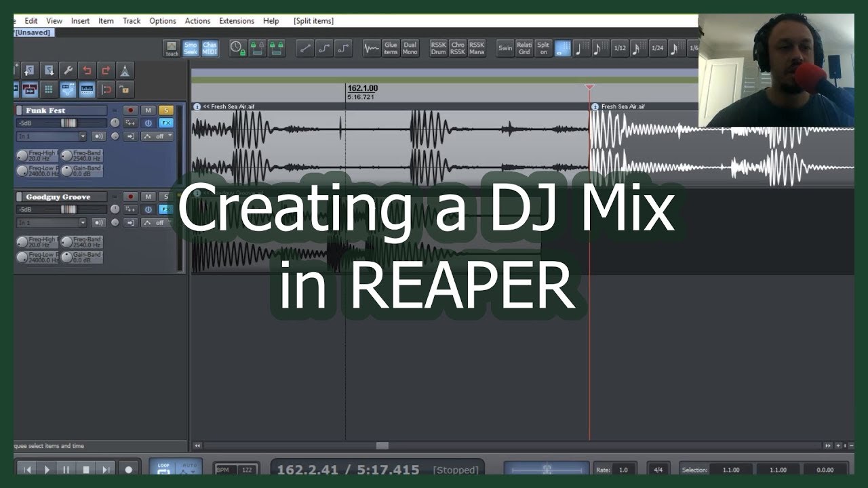Open FX chain for Funk Fest

[x=166, y=123]
